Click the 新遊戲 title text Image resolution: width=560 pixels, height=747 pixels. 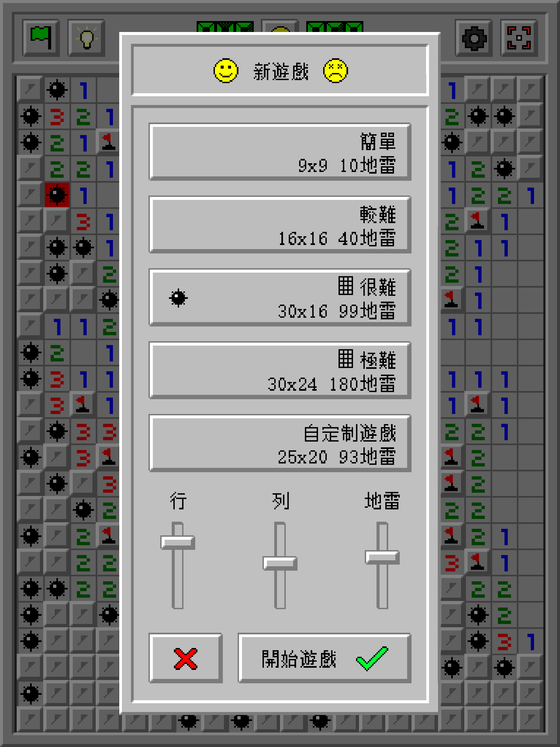coord(281,72)
